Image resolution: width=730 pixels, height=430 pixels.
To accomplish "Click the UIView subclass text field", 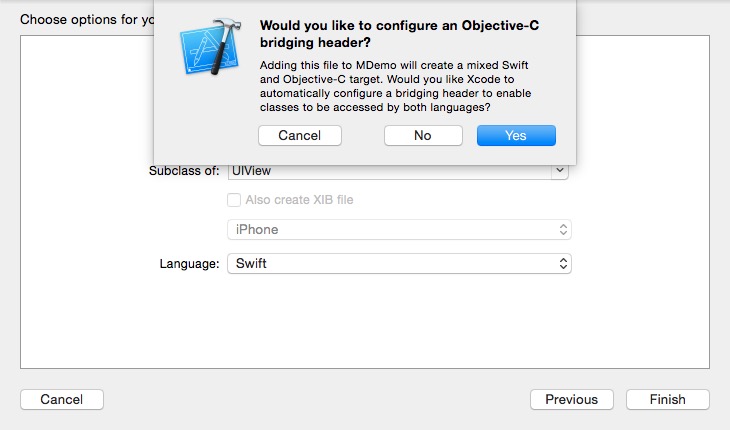I will tap(389, 171).
